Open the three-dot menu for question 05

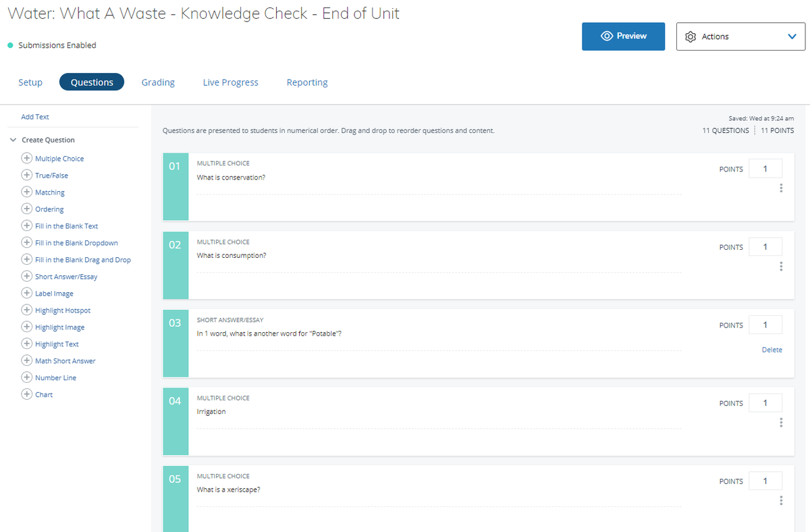coord(781,500)
